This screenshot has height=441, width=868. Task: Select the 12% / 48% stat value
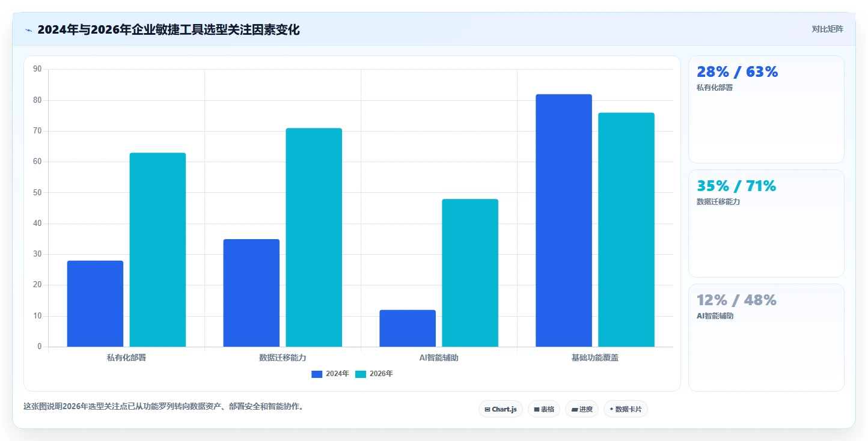pyautogui.click(x=736, y=300)
